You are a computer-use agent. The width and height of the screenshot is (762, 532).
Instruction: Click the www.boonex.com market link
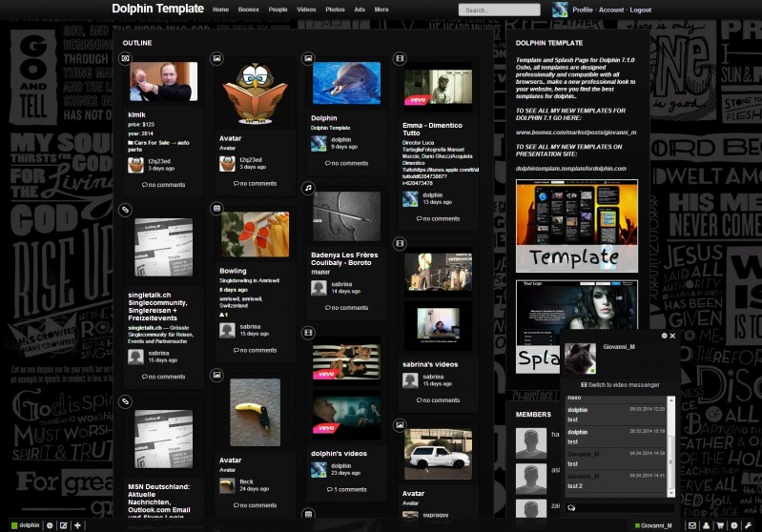[576, 133]
